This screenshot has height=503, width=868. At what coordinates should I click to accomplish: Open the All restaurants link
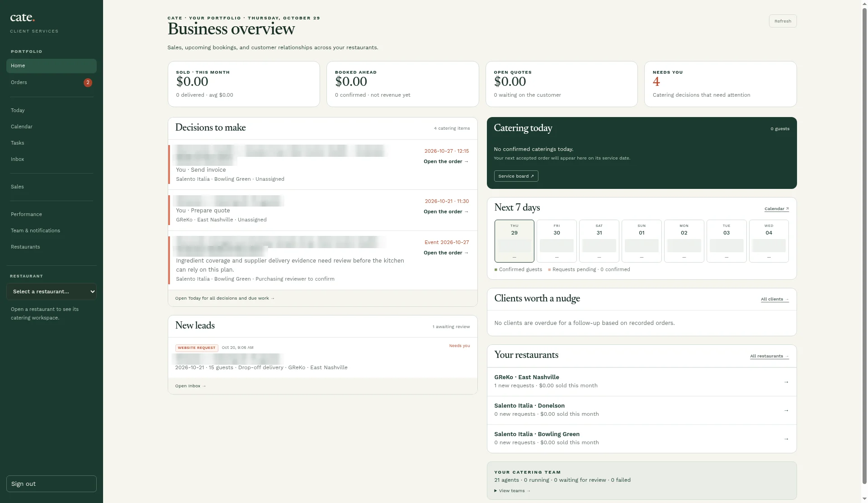point(769,356)
